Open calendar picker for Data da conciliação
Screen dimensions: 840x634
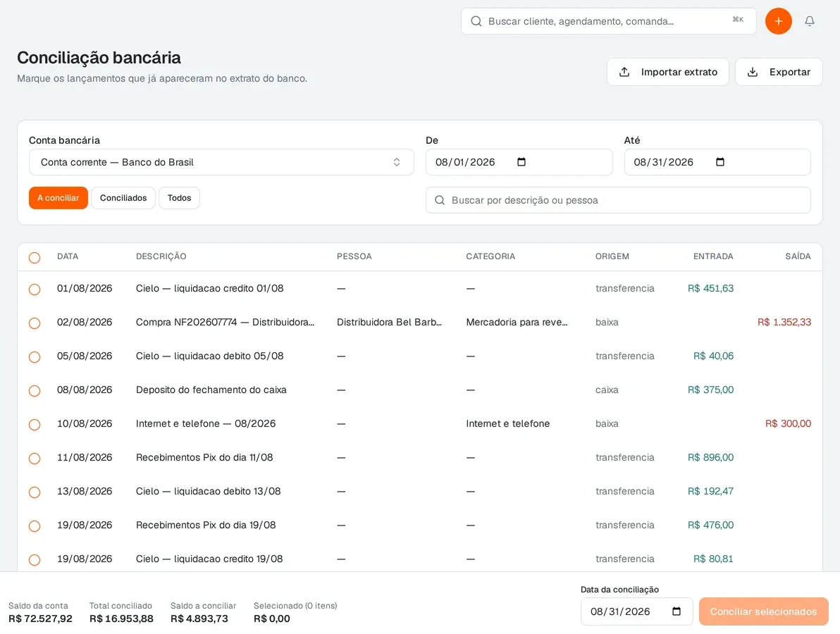677,611
